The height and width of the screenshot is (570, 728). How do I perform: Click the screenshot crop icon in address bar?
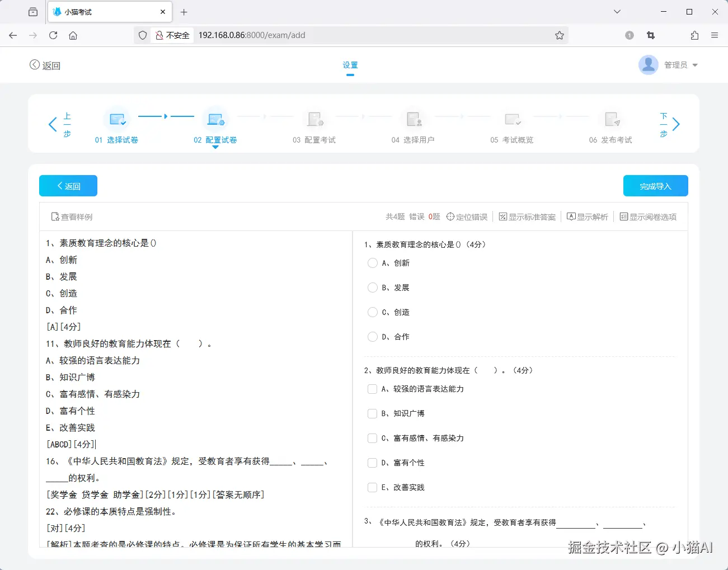[x=650, y=35]
